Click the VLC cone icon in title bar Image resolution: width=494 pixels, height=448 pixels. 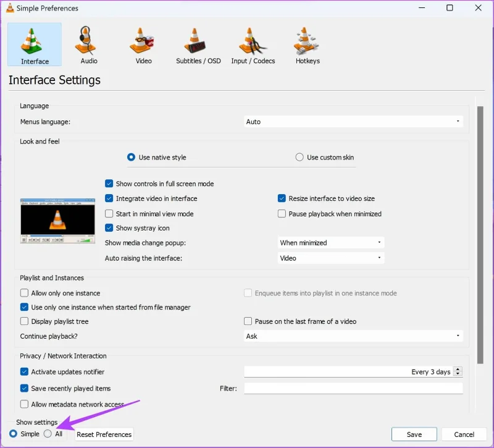pos(10,8)
